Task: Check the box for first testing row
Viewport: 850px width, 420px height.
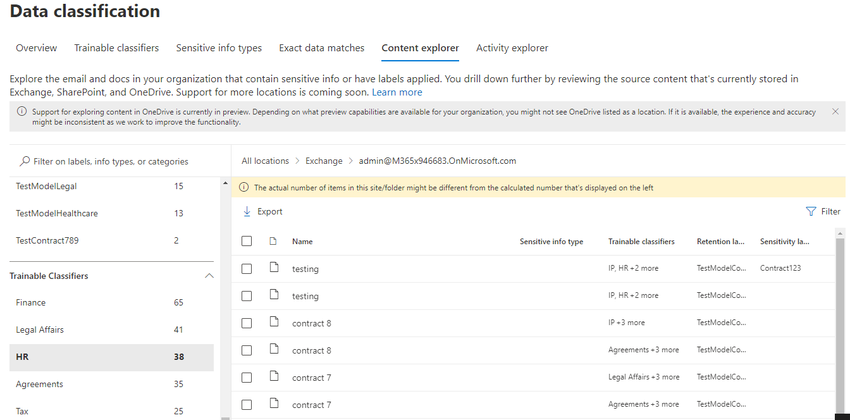Action: coord(247,268)
